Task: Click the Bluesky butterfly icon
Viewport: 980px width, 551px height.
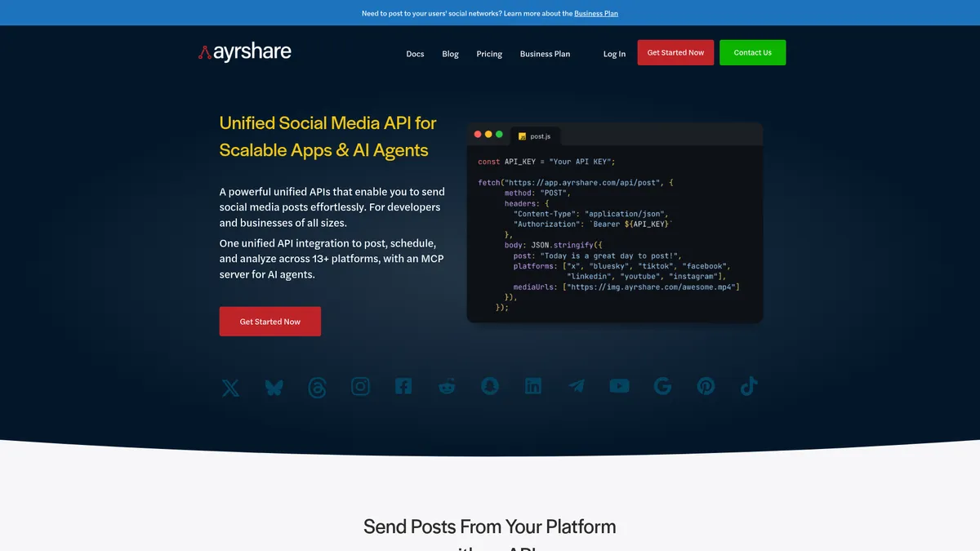Action: 274,387
